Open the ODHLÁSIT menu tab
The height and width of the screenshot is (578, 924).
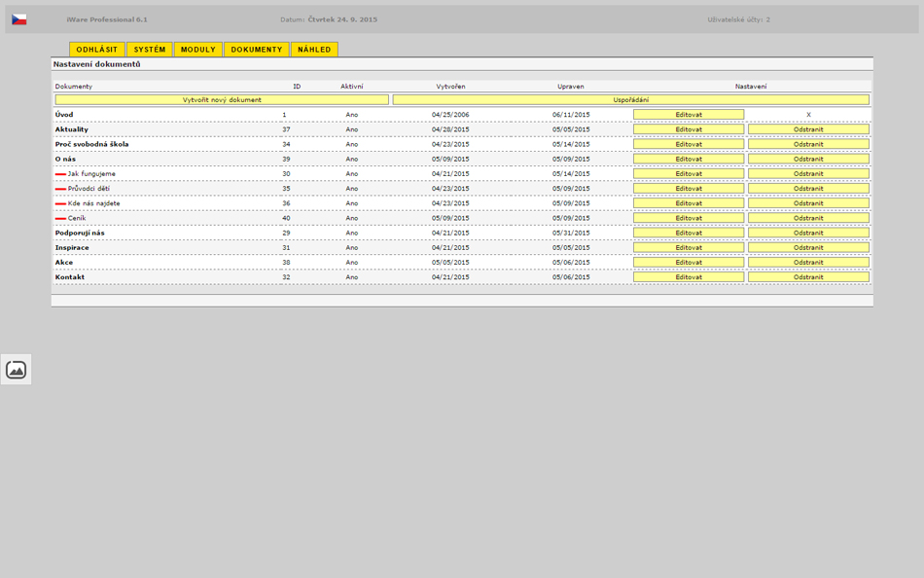pos(97,50)
